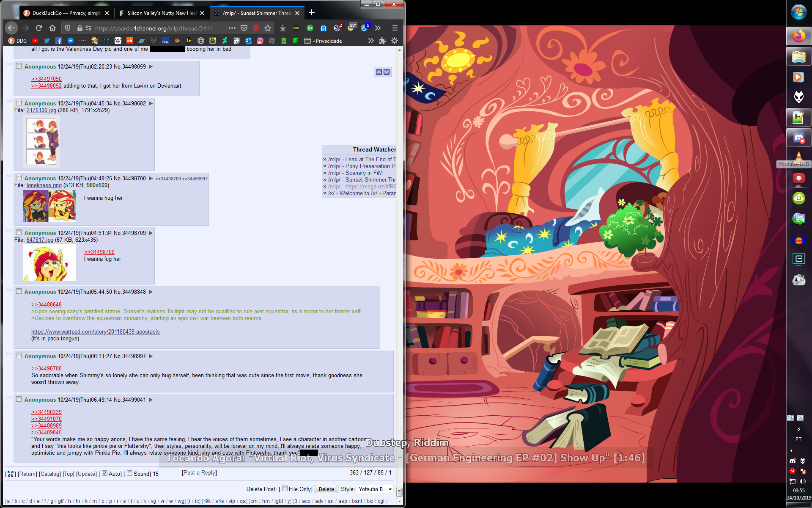
Task: Open the page actions three-dots menu
Action: pos(232,28)
